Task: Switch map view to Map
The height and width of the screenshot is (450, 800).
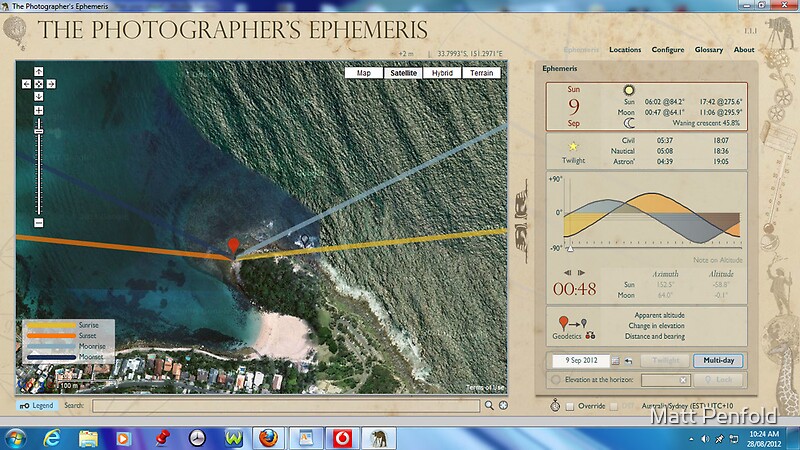Action: coord(364,73)
